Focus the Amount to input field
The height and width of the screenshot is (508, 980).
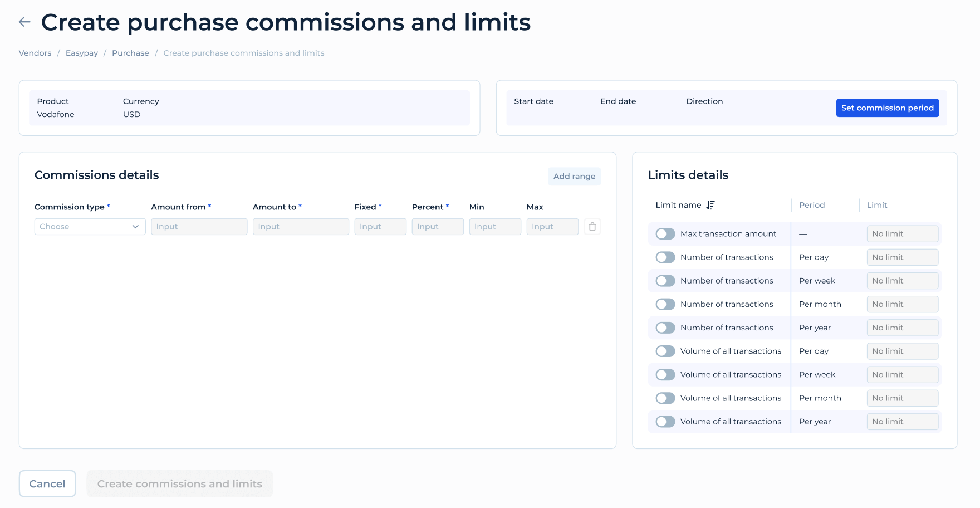[301, 227]
